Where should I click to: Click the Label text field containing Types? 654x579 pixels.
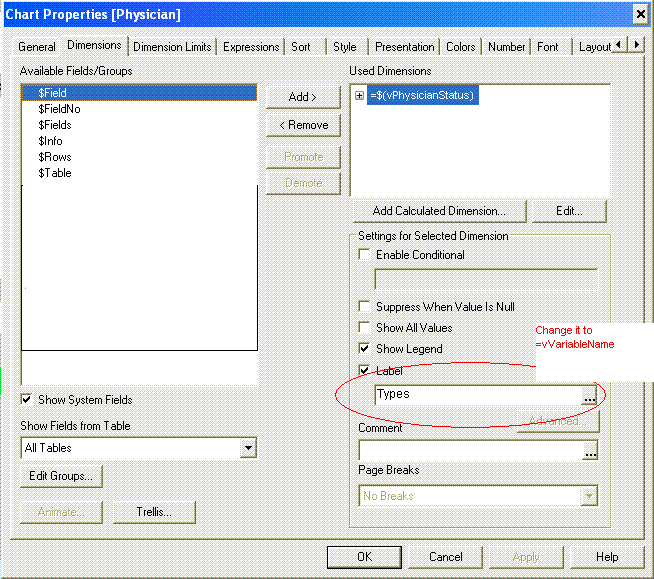click(478, 395)
